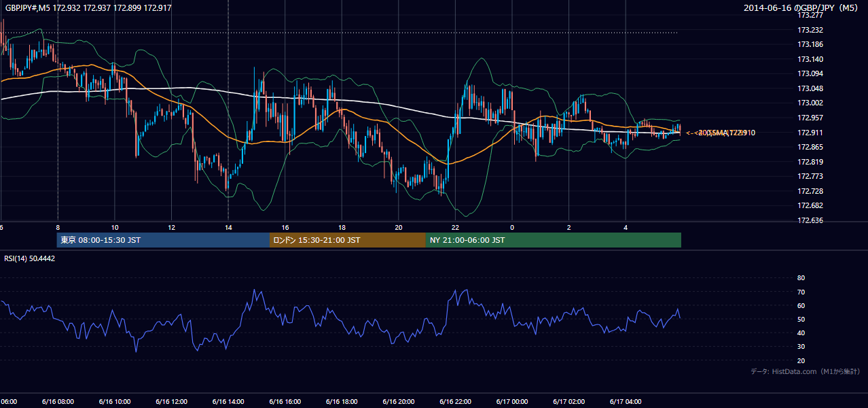Click hour 10 on the price chart time axis
This screenshot has width=868, height=408.
[x=115, y=227]
